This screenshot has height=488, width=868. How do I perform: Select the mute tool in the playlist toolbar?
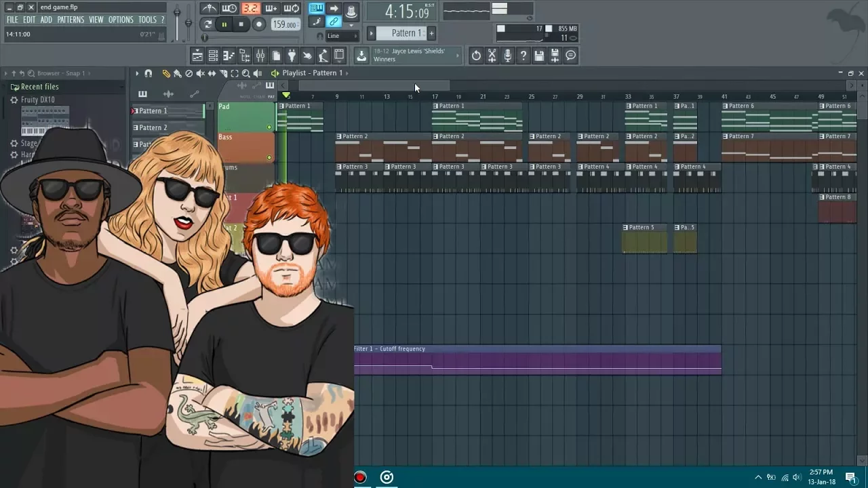(x=200, y=73)
